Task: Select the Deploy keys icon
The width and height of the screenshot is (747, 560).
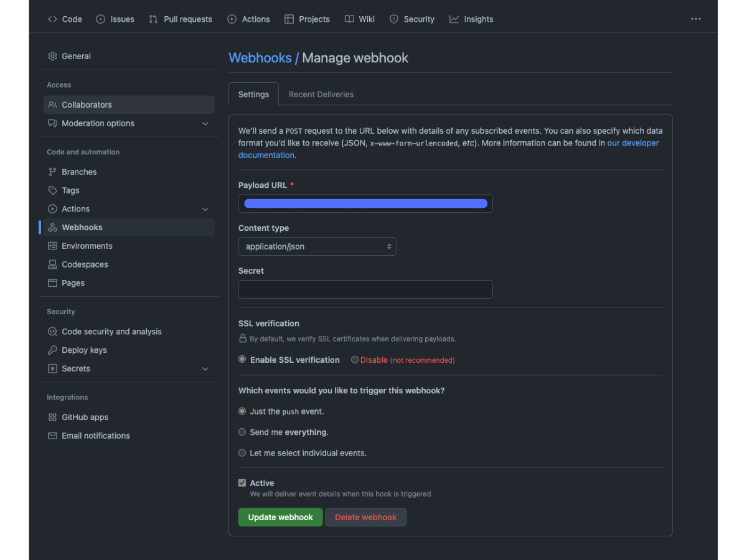Action: [x=53, y=350]
